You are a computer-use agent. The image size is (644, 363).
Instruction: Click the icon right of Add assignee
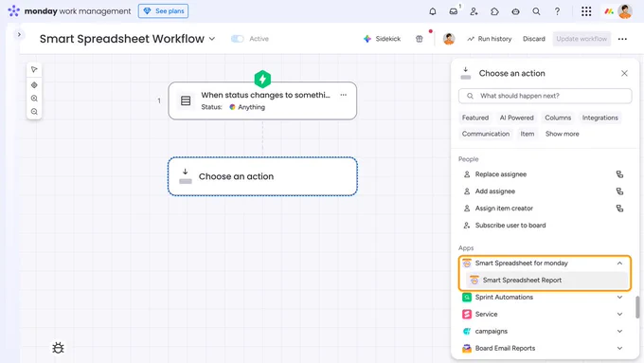(619, 191)
